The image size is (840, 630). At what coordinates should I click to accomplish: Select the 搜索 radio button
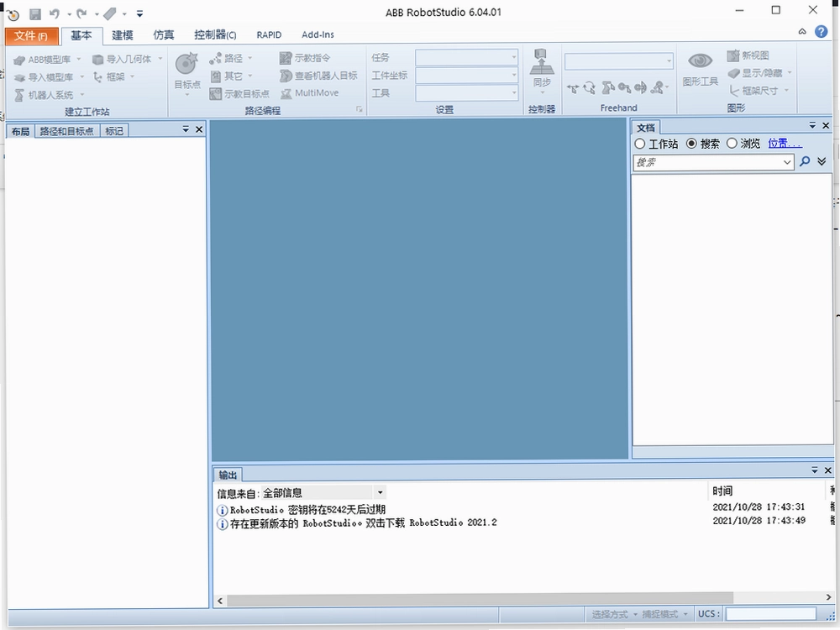click(x=691, y=144)
